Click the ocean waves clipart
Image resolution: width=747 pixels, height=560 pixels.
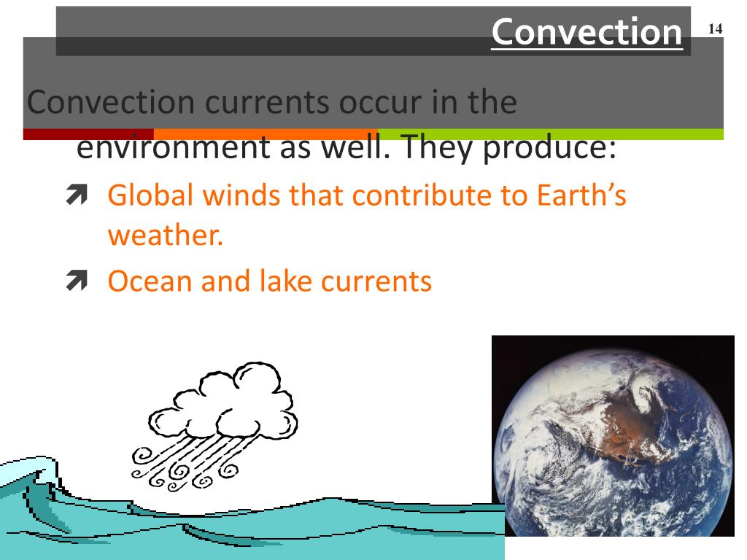(252, 508)
